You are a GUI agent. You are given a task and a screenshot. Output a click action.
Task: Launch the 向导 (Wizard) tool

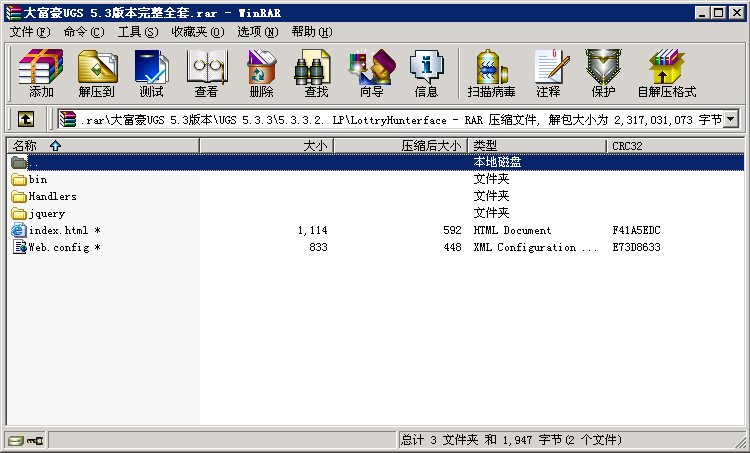pos(371,73)
